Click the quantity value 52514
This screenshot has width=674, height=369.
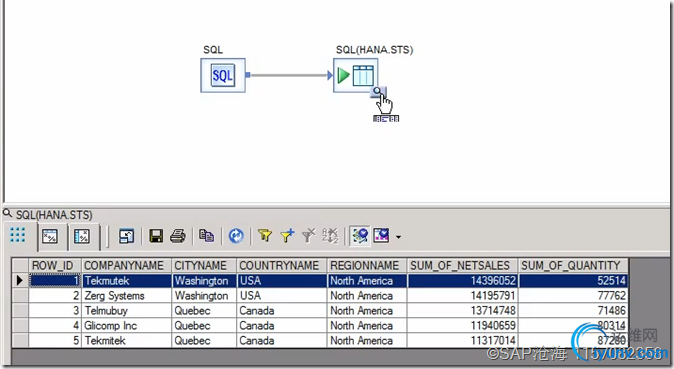(x=573, y=281)
